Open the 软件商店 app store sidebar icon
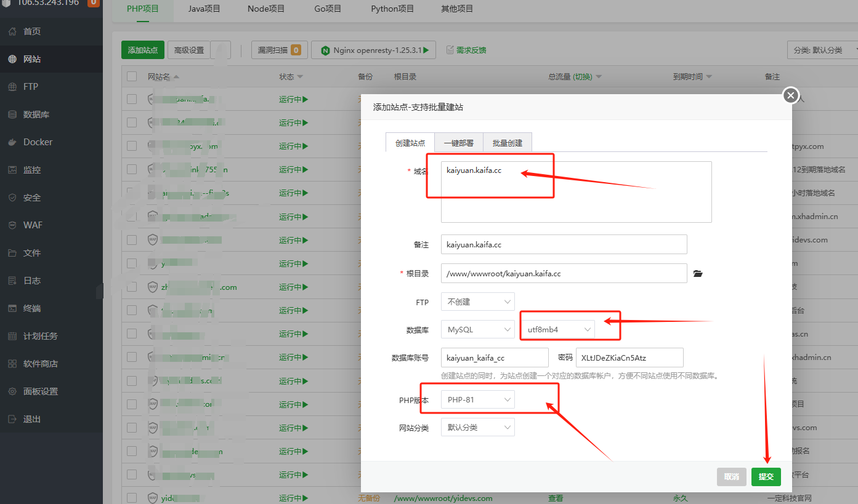Viewport: 858px width, 504px height. (12, 364)
